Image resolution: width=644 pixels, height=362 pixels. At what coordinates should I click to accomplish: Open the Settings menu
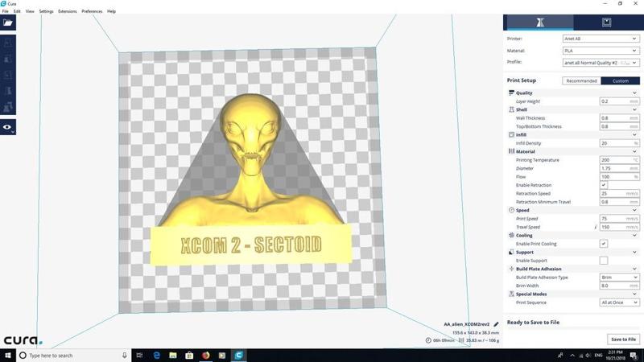click(x=46, y=11)
